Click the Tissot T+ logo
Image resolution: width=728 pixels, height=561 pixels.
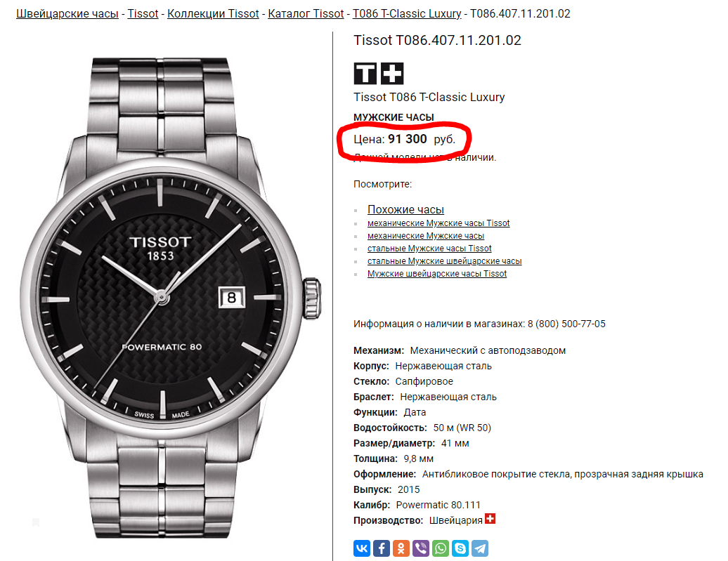pyautogui.click(x=379, y=73)
